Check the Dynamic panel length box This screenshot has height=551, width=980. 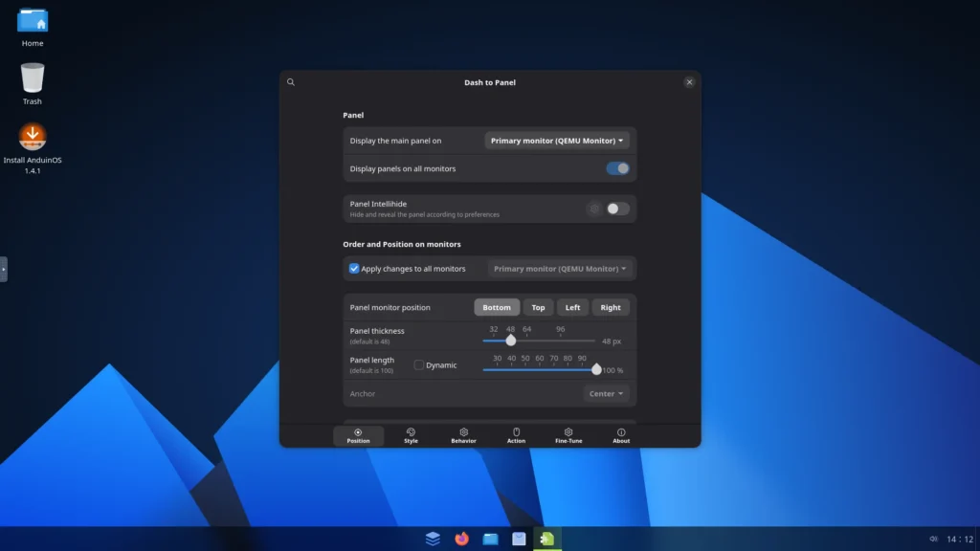pyautogui.click(x=419, y=364)
